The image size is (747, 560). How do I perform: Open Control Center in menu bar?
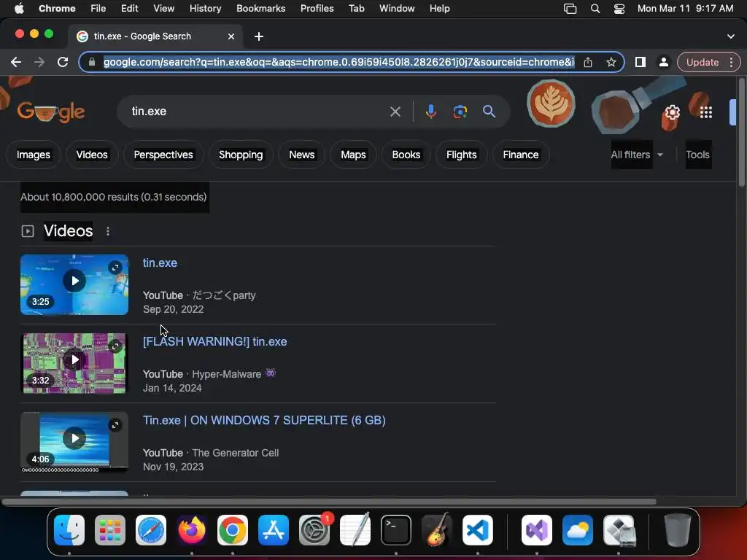coord(619,9)
